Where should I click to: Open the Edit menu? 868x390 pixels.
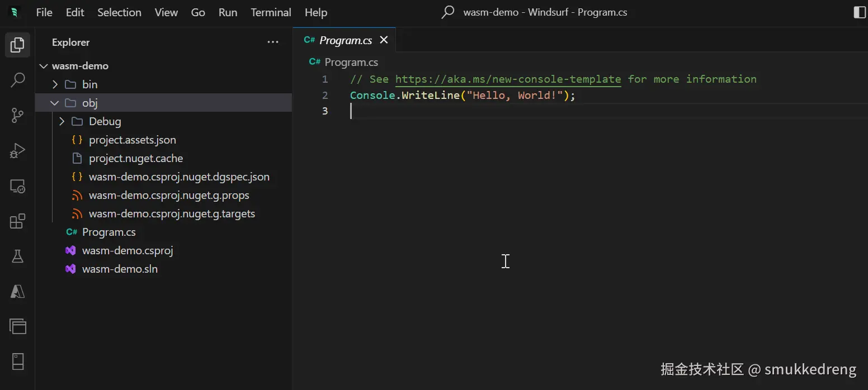click(75, 12)
